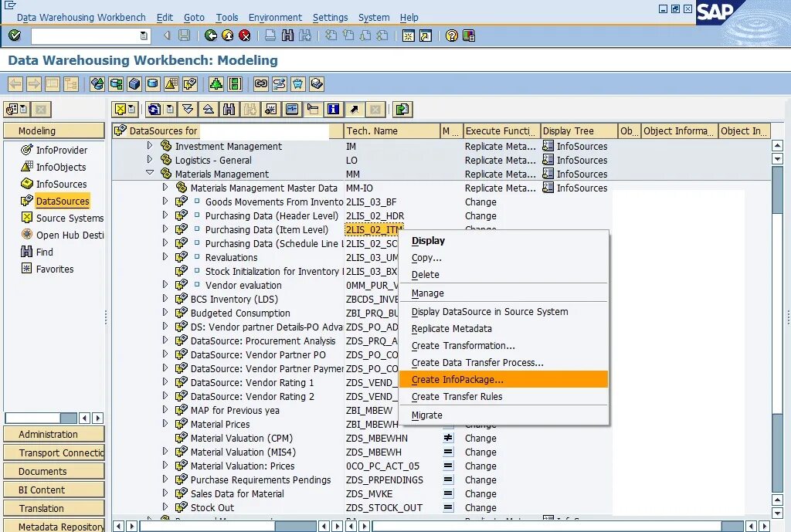
Task: Expand the Investment Management node
Action: 149,146
